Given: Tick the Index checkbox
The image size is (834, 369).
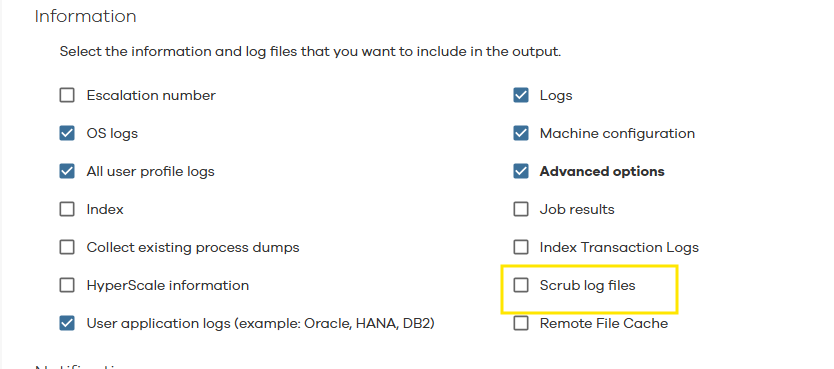Looking at the screenshot, I should [x=66, y=209].
